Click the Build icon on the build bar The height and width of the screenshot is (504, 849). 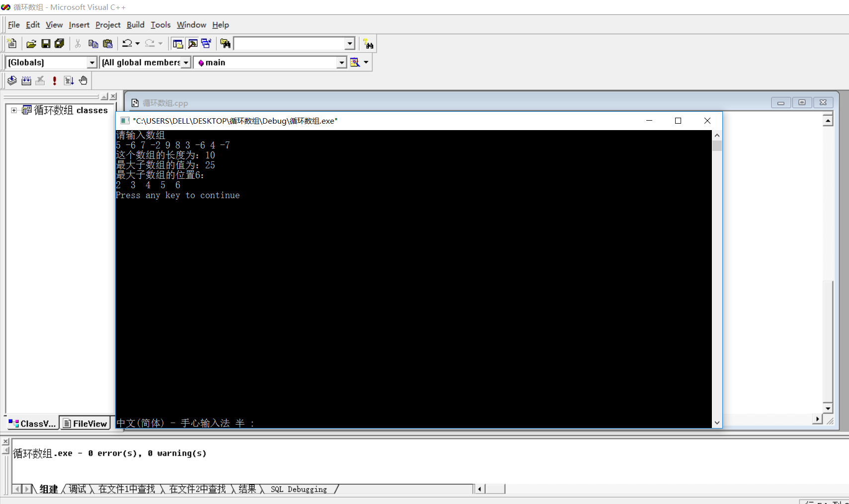[26, 80]
